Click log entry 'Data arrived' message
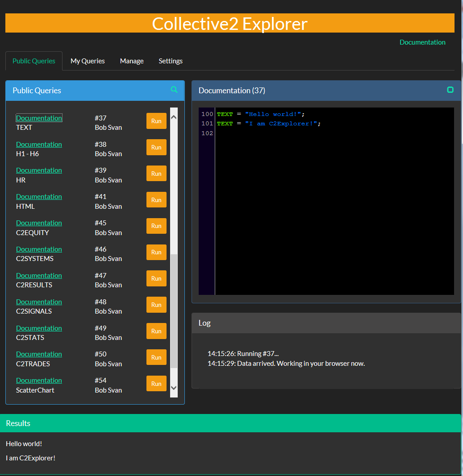The width and height of the screenshot is (463, 476). 286,364
